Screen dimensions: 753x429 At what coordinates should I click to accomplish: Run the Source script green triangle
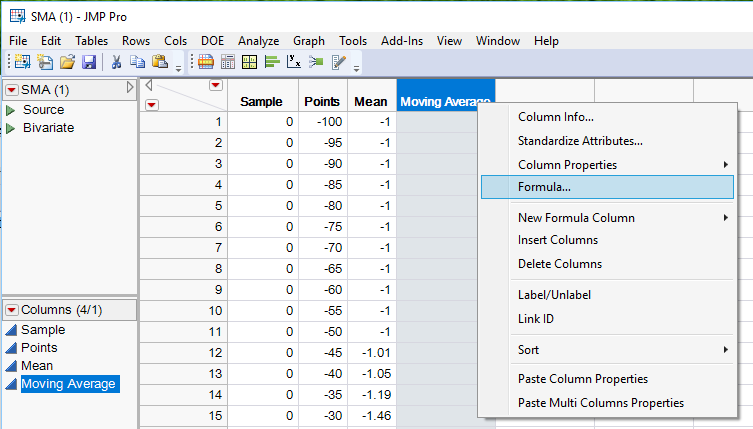10,110
